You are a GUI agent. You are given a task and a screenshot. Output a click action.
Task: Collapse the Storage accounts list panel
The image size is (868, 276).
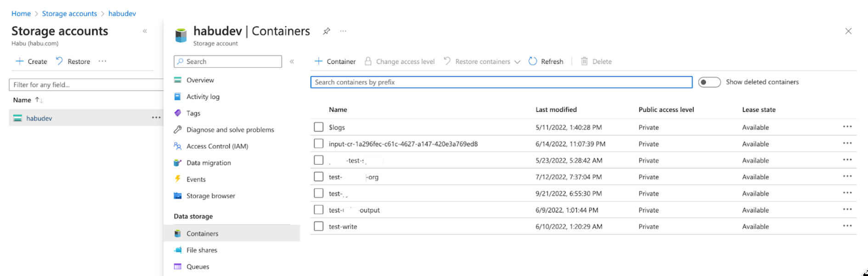pyautogui.click(x=145, y=31)
